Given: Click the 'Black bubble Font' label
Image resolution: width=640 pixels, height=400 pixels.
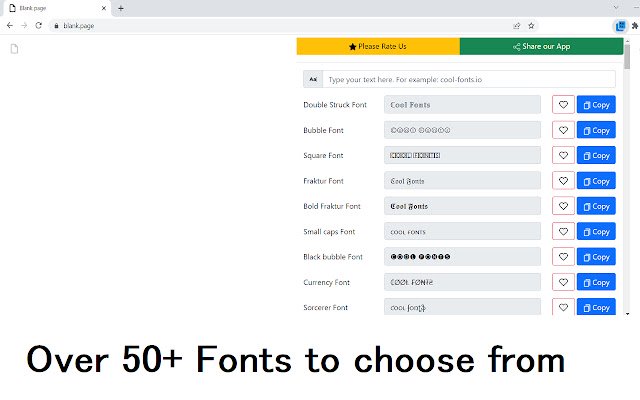Looking at the screenshot, I should click(333, 257).
